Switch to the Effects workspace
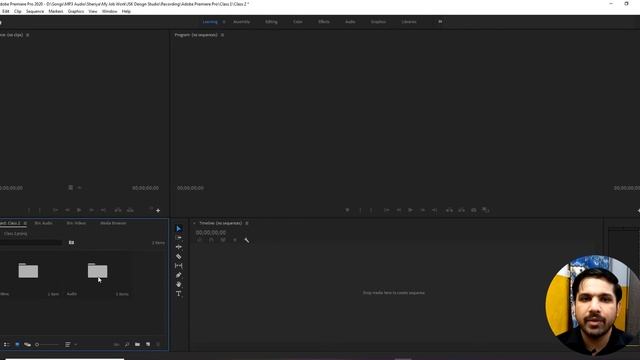 (324, 22)
